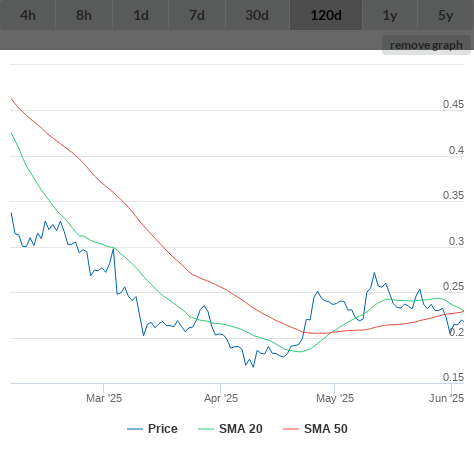Switch the chart to 1y range
Viewport: 474px width, 455px height.
(390, 15)
